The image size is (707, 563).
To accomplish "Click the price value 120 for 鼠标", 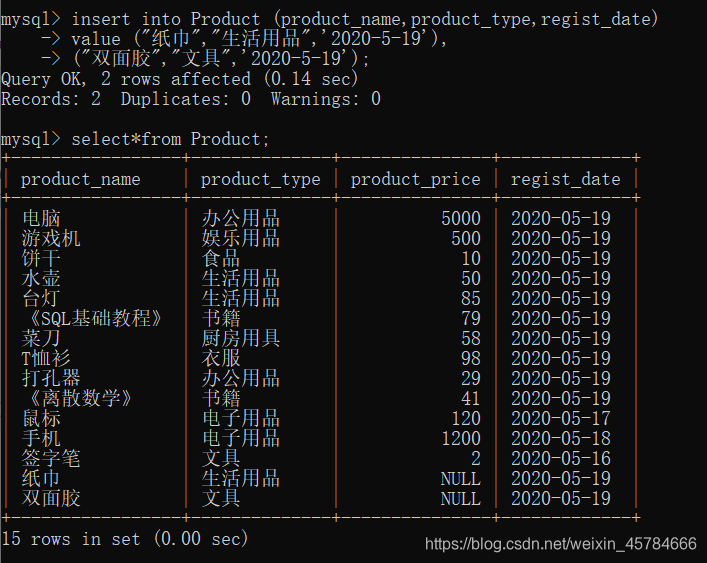I will tap(466, 418).
